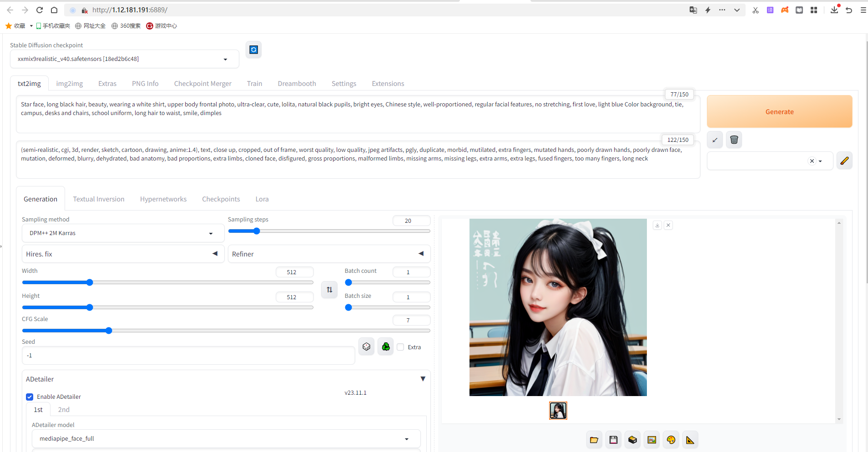
Task: Open the images output folder
Action: pos(594,439)
